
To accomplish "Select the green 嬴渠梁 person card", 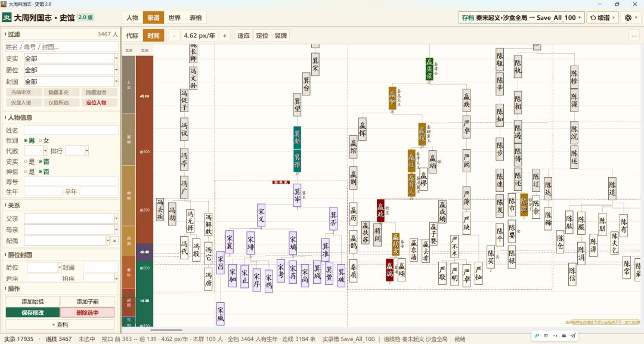I will pyautogui.click(x=429, y=69).
